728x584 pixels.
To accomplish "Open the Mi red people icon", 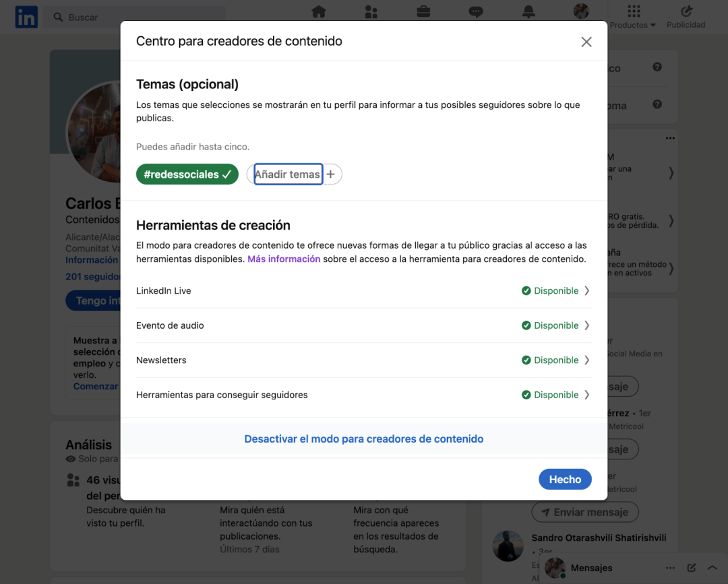I will coord(371,11).
